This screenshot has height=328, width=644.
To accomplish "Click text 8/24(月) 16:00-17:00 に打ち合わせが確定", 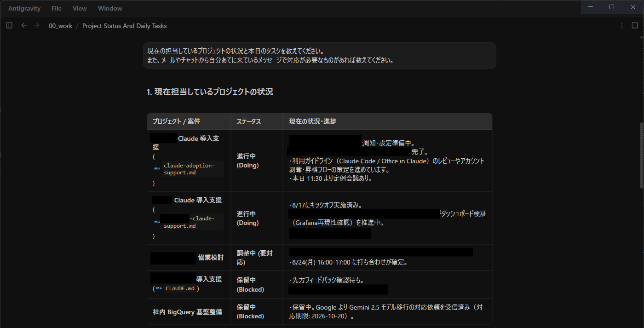I will point(349,263).
